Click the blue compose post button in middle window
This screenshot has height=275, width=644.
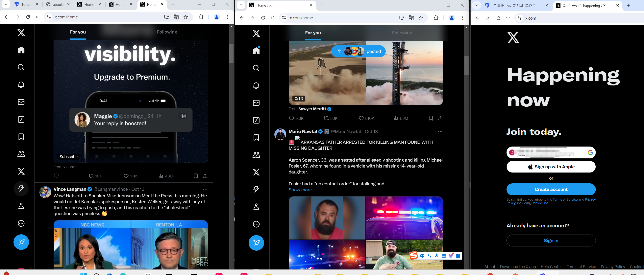256,242
